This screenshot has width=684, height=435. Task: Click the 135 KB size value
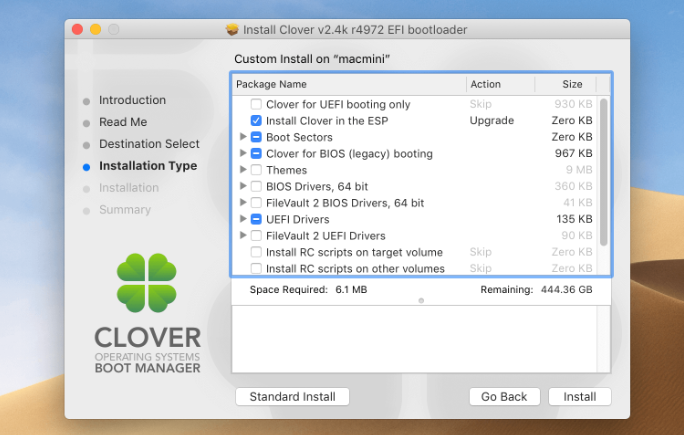point(574,219)
